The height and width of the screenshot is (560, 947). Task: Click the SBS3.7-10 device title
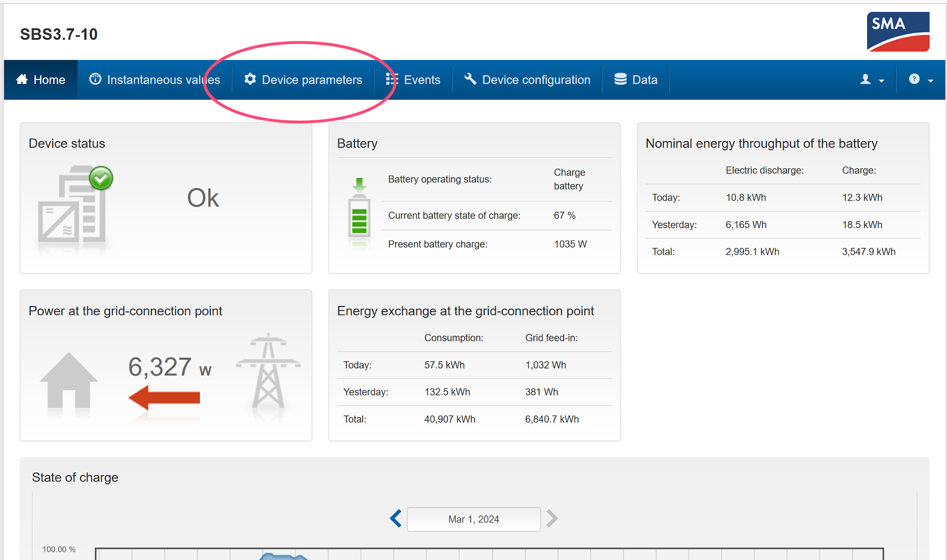59,34
